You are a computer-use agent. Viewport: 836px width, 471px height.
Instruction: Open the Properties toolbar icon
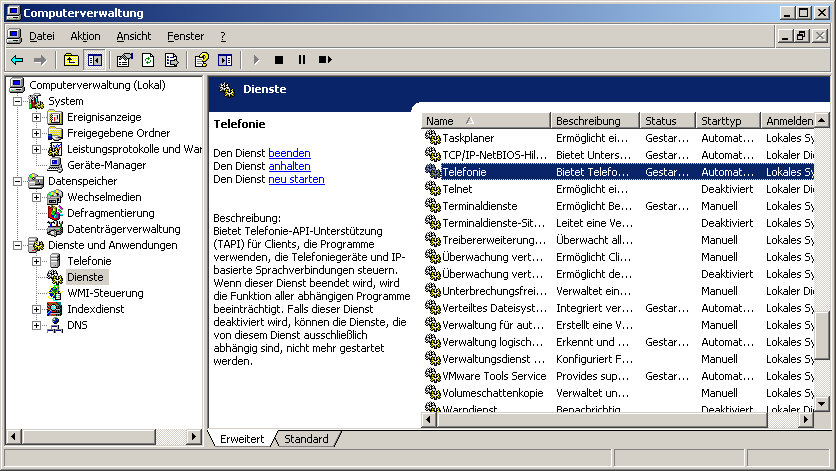point(125,60)
